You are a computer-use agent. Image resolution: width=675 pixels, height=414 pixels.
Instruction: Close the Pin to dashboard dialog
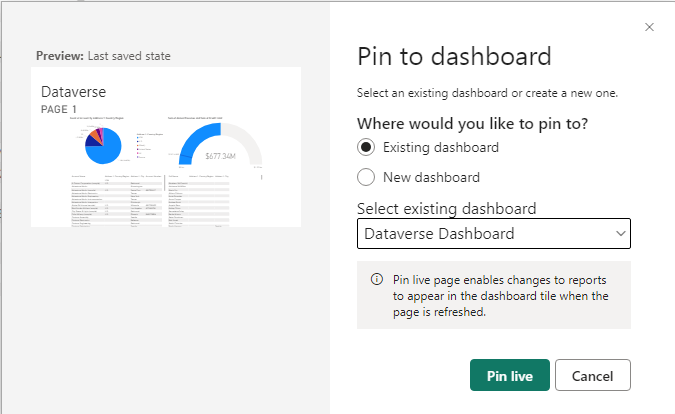(x=649, y=27)
